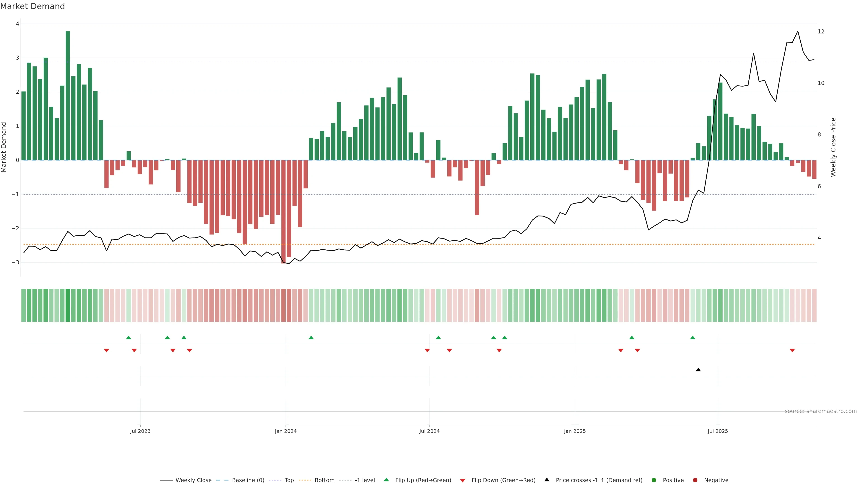Click green Flip Up triangle in legend
The width and height of the screenshot is (868, 488).
tap(387, 480)
